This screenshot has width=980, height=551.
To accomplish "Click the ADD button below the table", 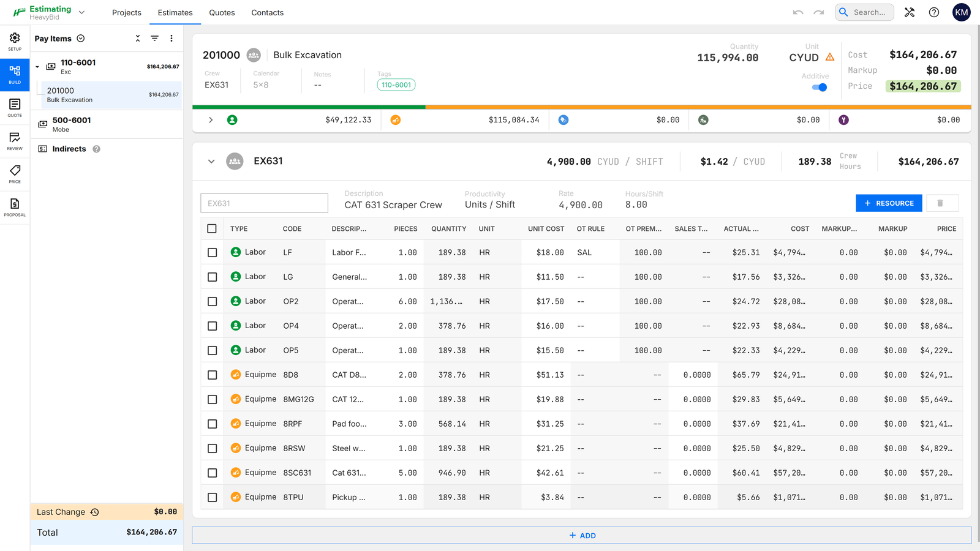I will click(582, 534).
